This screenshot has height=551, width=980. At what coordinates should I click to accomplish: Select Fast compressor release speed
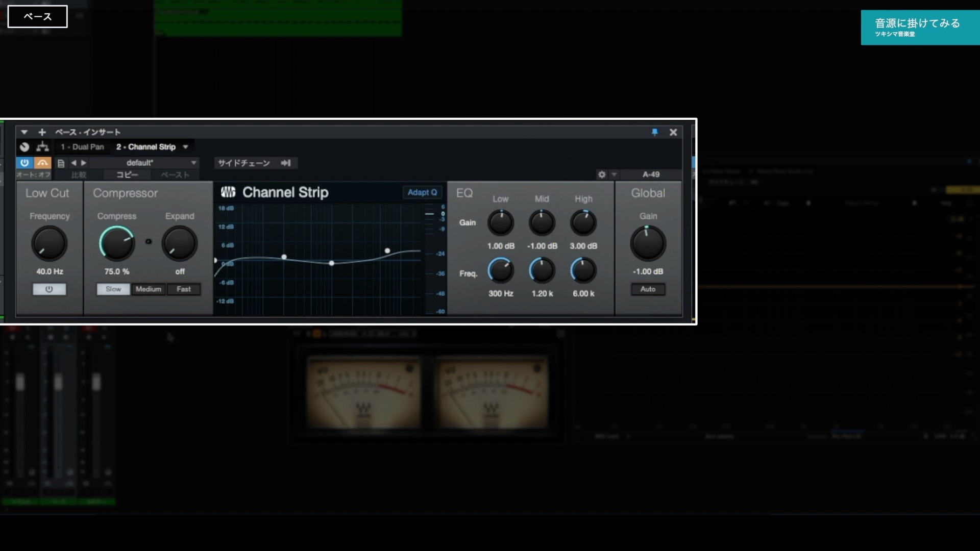click(183, 289)
